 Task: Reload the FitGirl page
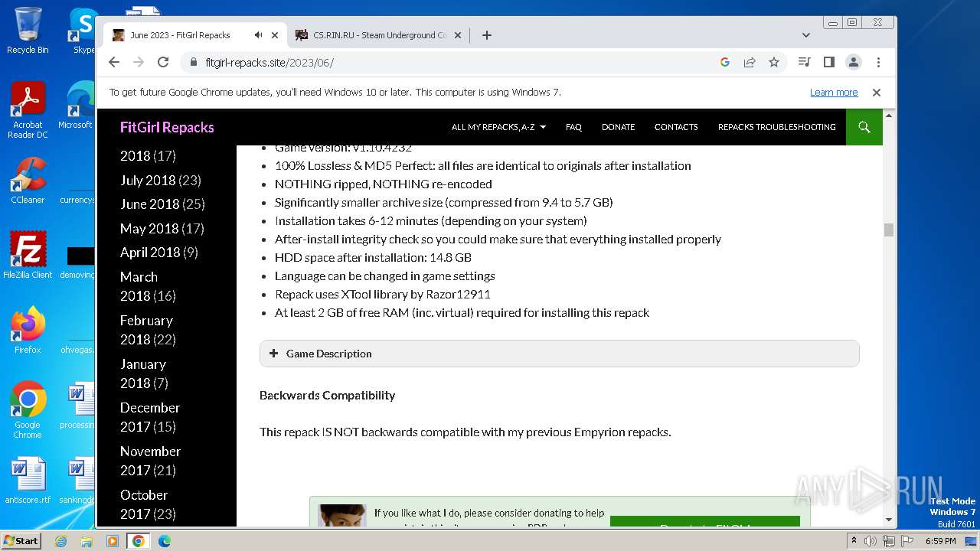[x=163, y=62]
